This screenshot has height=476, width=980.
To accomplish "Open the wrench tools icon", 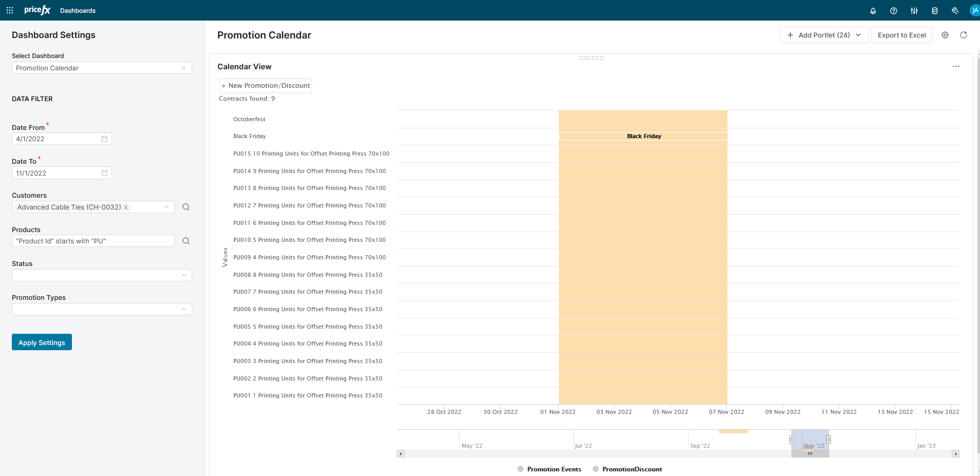I will [x=955, y=11].
